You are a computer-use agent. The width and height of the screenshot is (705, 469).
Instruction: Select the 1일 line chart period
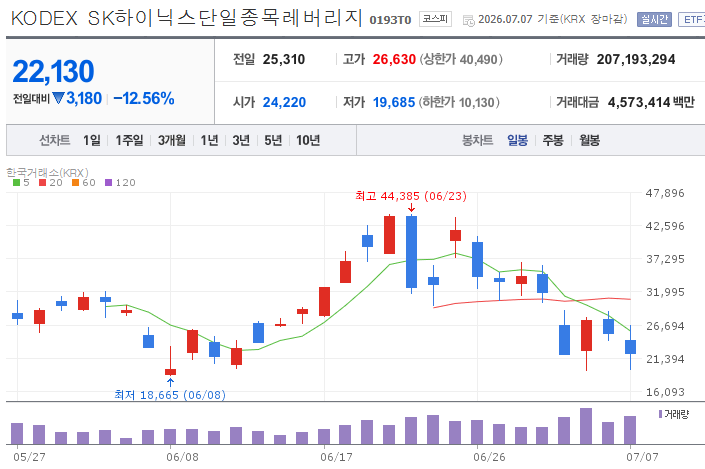(92, 140)
